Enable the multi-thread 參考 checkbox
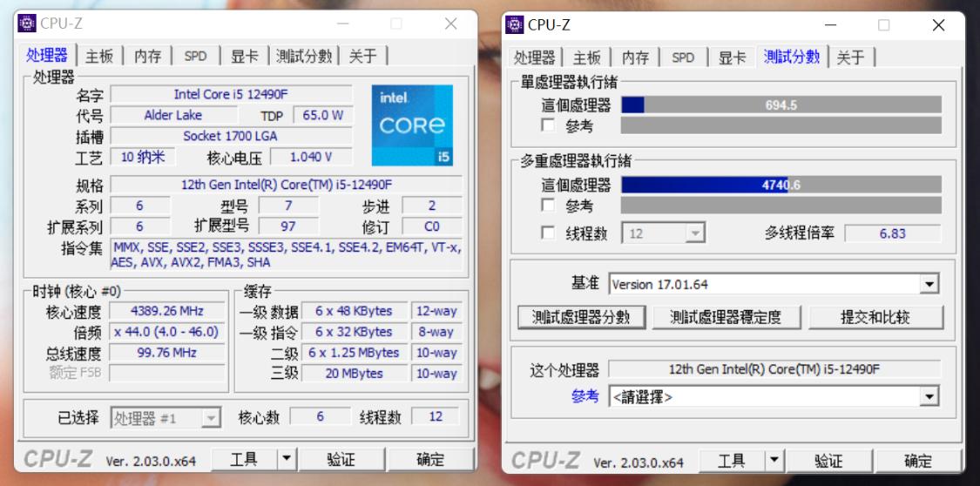The height and width of the screenshot is (486, 980). [548, 206]
